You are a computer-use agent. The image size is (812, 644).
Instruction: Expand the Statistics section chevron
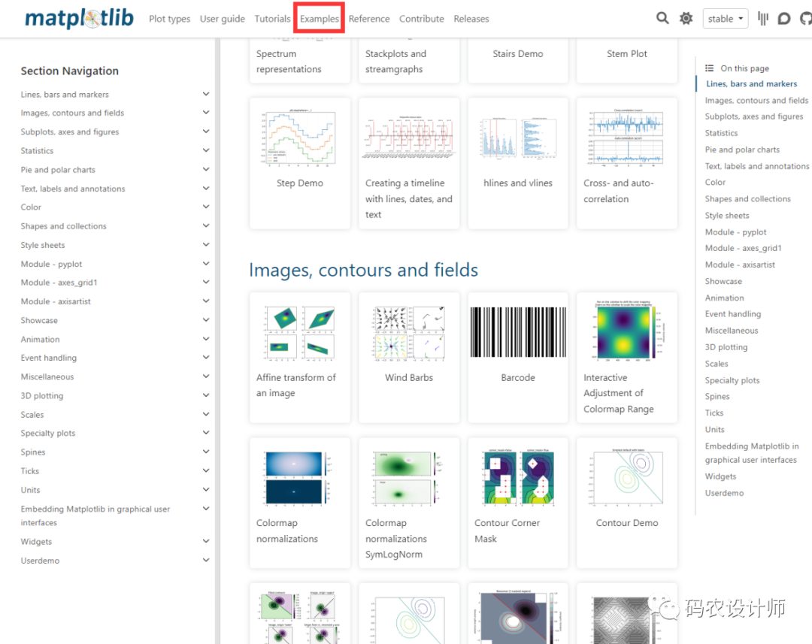pos(206,150)
